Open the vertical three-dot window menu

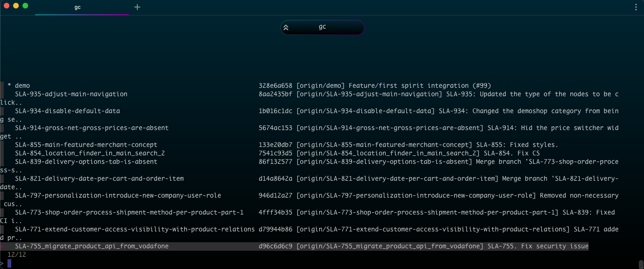[636, 7]
